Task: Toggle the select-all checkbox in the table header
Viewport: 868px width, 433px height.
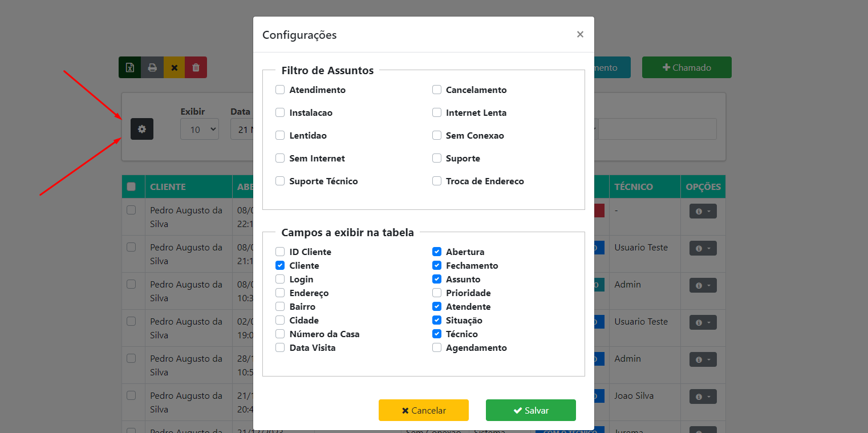Action: pyautogui.click(x=132, y=187)
